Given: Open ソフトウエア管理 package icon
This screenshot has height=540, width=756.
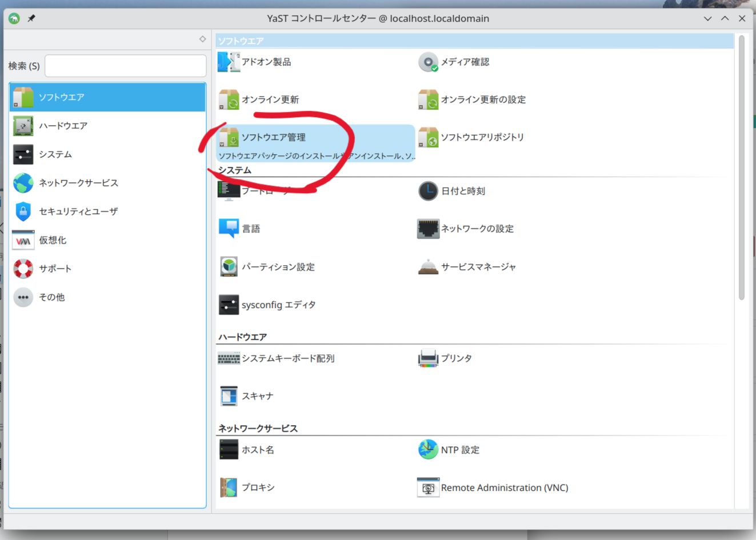Looking at the screenshot, I should (229, 137).
